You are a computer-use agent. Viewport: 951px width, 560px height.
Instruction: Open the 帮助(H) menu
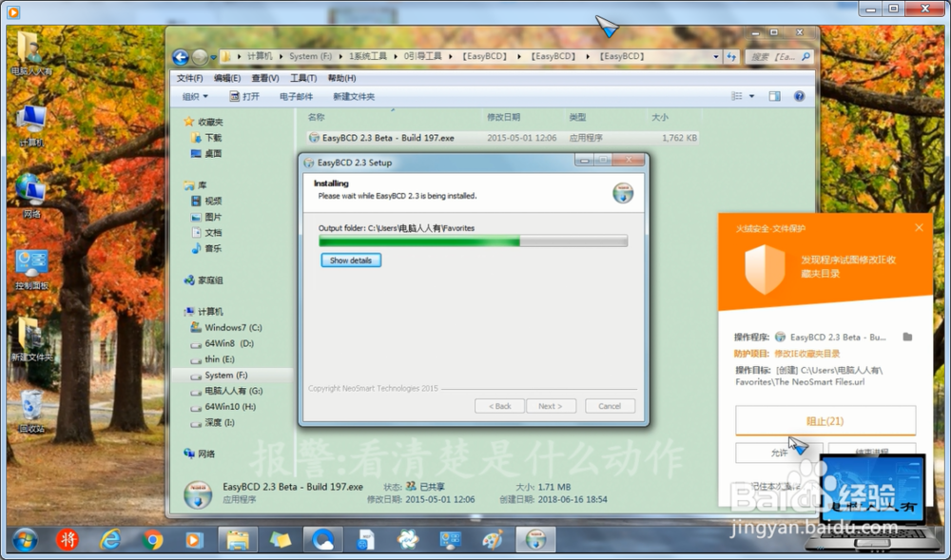point(341,78)
